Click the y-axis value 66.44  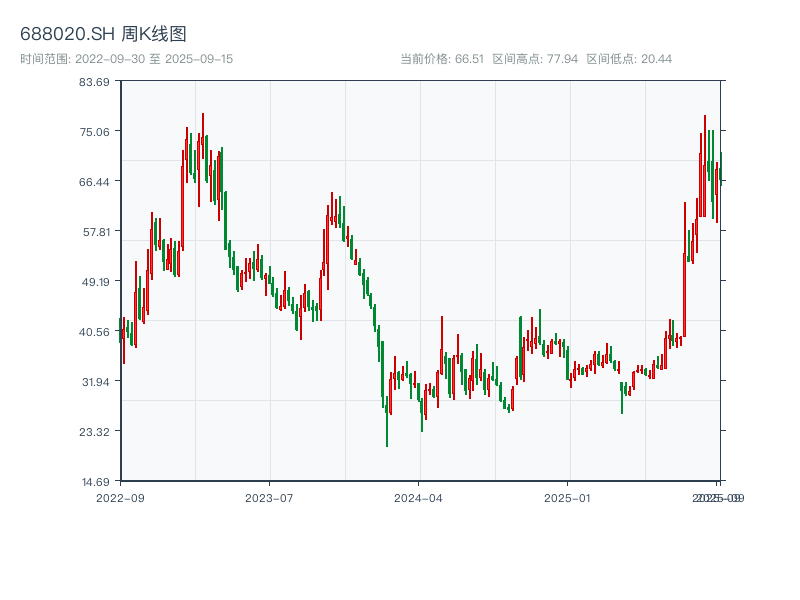[94, 182]
